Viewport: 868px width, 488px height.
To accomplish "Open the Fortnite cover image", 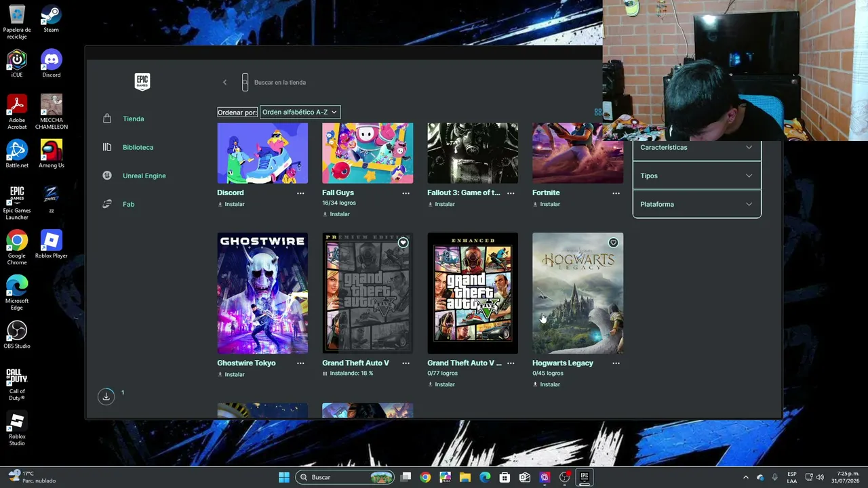I will tap(578, 153).
